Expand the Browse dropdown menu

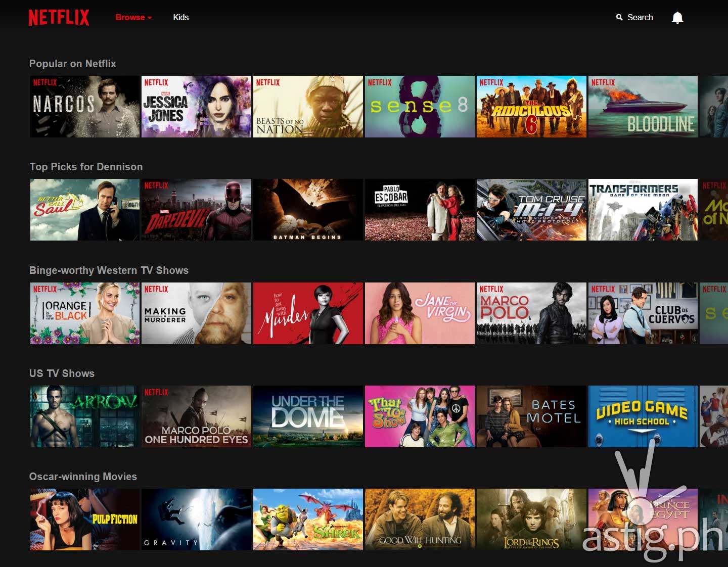133,17
